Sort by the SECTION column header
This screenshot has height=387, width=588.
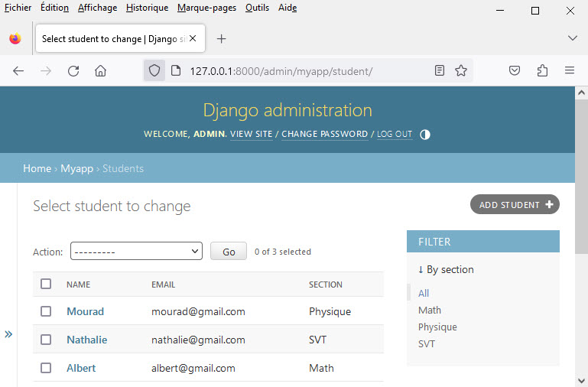click(326, 285)
